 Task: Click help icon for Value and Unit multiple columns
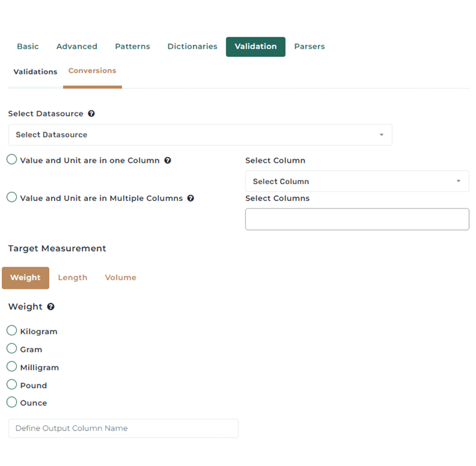(x=191, y=198)
